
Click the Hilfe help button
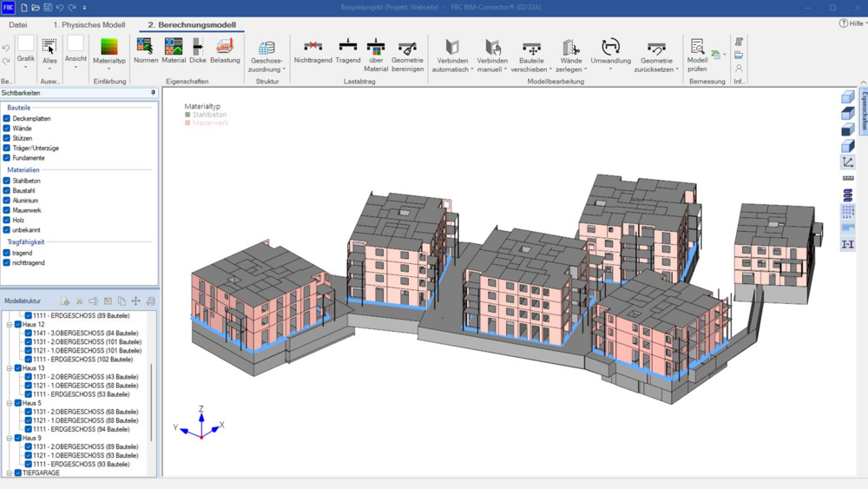coord(852,23)
